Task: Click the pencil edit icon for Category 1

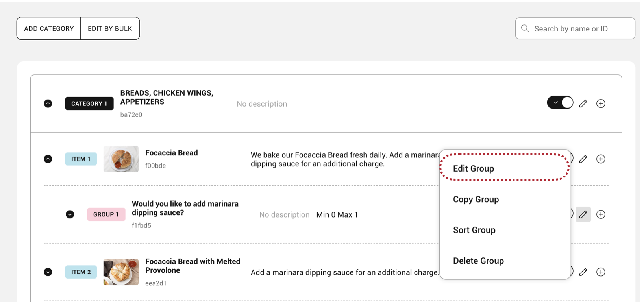Action: pyautogui.click(x=583, y=103)
